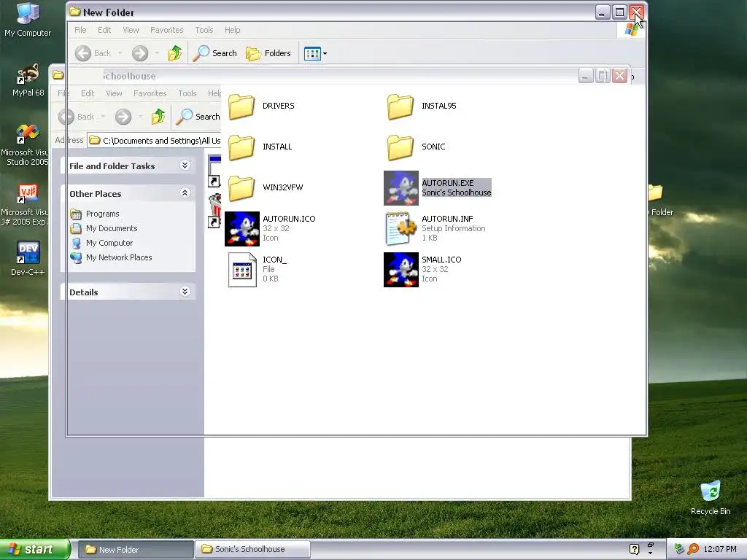Open Favorites menu in New Folder window

point(167,30)
